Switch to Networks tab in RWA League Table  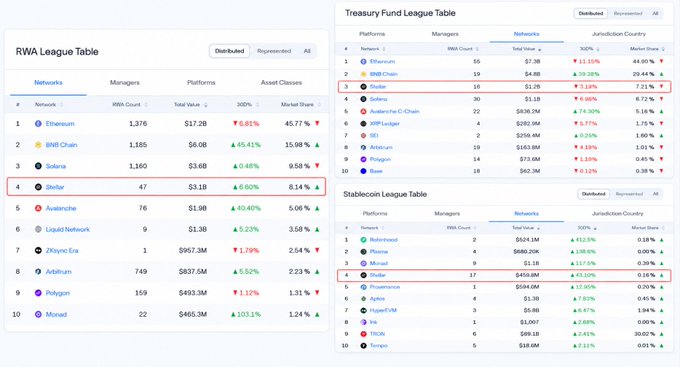pos(48,82)
